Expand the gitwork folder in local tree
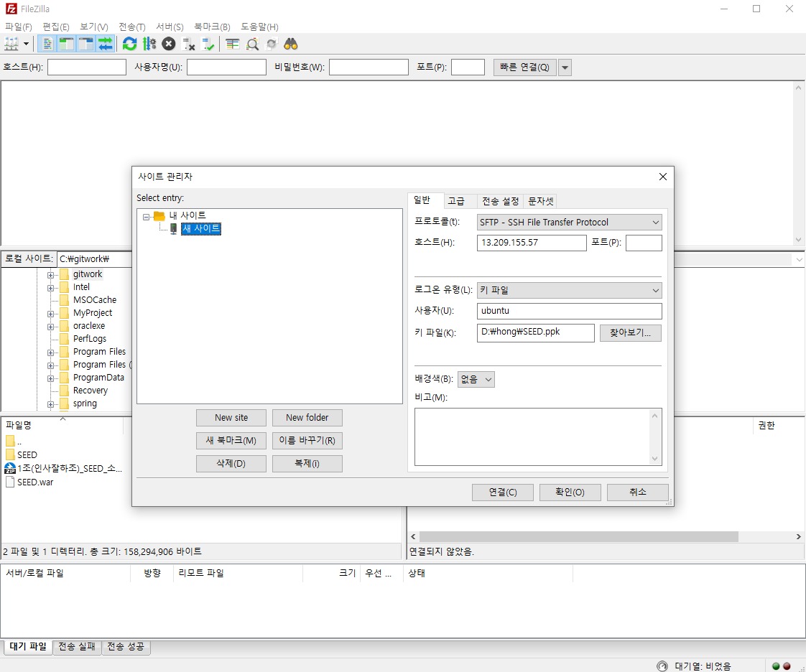Image resolution: width=806 pixels, height=672 pixels. [50, 275]
